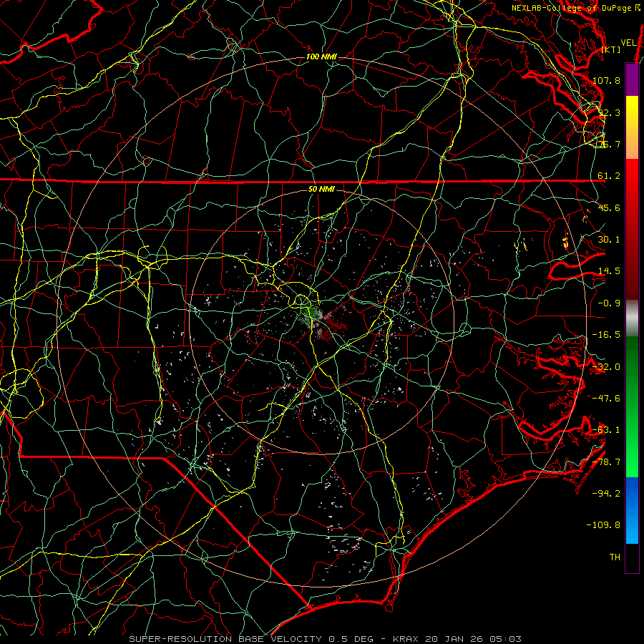Click the "-94.2" velocity scale value
The width and height of the screenshot is (644, 644).
coord(607,494)
